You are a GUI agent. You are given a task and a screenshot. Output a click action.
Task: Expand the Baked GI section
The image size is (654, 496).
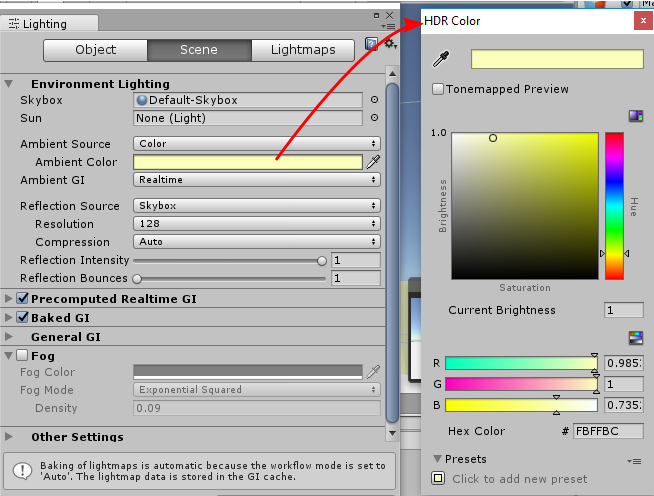8,317
